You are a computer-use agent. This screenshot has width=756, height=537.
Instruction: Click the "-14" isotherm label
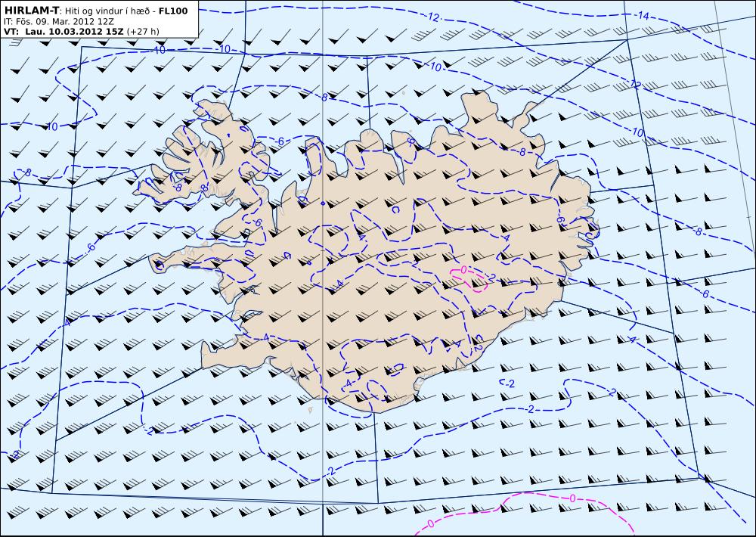pyautogui.click(x=642, y=16)
